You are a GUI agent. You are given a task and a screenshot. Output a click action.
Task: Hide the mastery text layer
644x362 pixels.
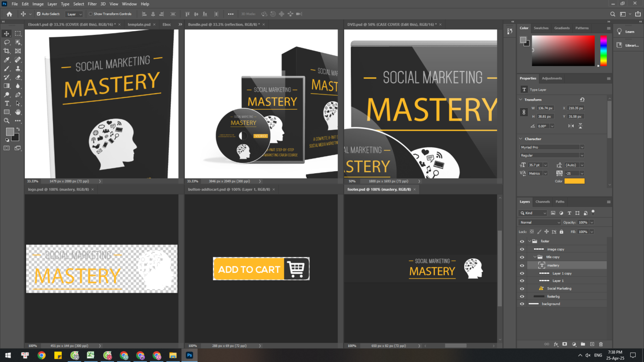click(x=522, y=265)
